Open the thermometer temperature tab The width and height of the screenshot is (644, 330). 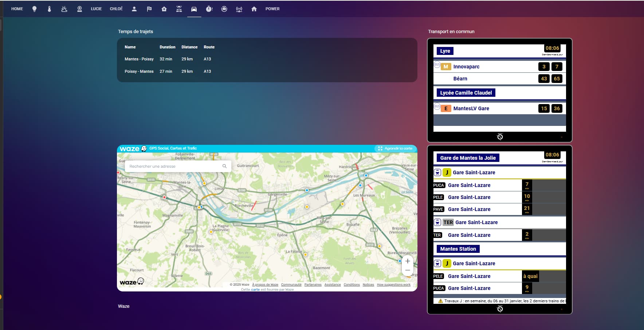coord(49,9)
